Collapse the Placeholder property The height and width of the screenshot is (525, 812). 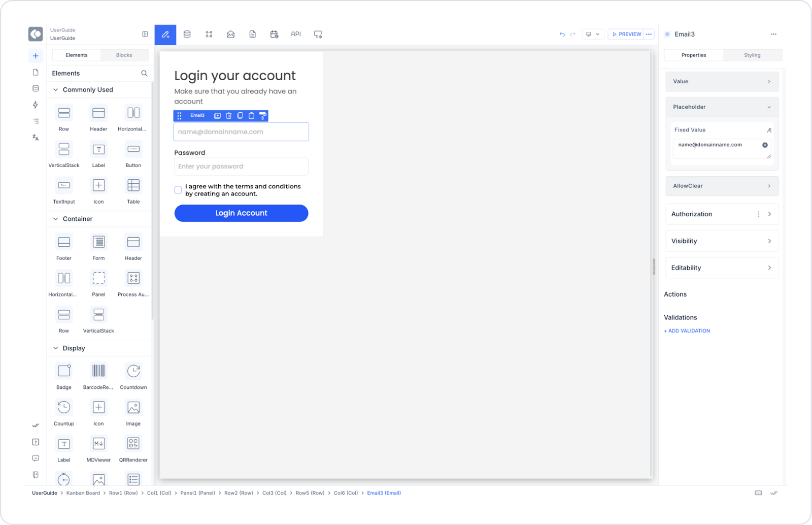[x=722, y=107]
